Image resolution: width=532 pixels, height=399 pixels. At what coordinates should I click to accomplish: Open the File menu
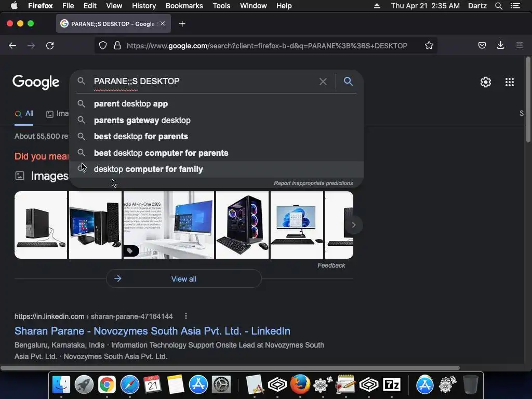tap(68, 6)
